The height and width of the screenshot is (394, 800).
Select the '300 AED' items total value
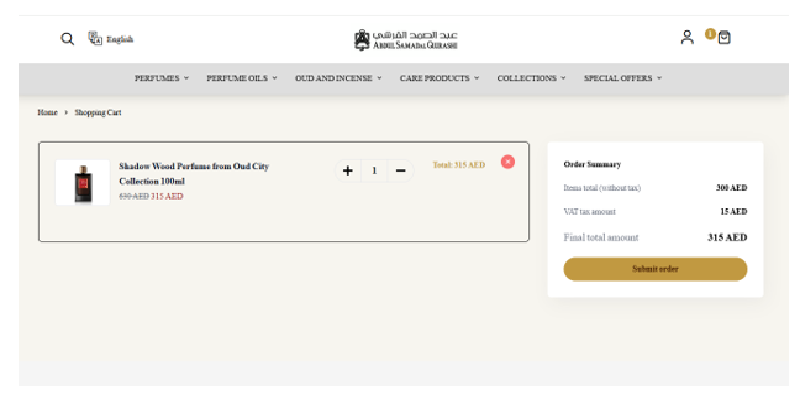(x=732, y=188)
